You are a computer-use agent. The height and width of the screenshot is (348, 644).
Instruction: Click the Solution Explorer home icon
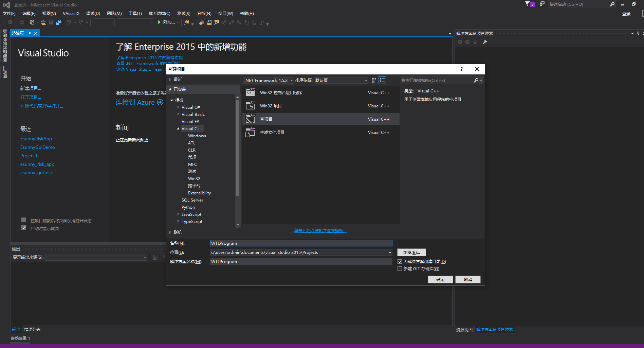click(475, 42)
